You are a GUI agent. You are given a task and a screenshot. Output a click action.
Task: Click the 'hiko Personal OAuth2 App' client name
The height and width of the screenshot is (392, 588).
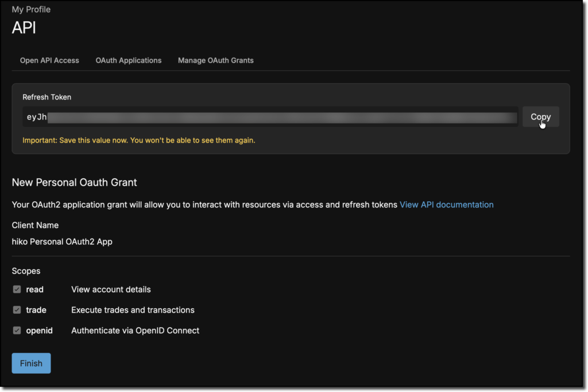coord(62,242)
